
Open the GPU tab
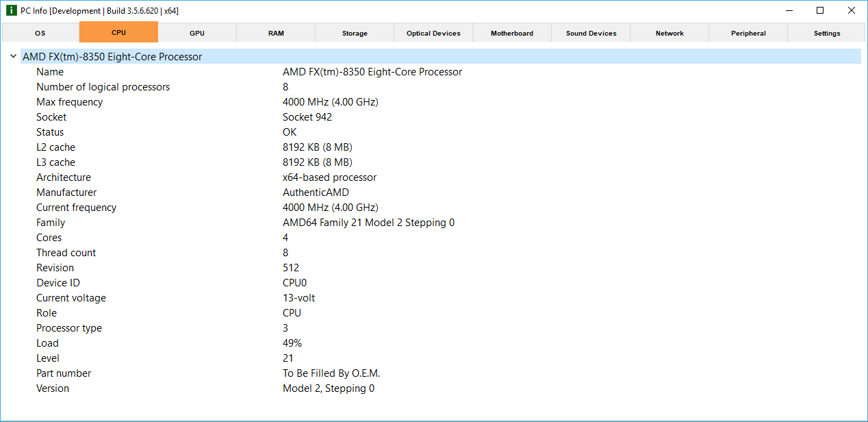(x=197, y=33)
